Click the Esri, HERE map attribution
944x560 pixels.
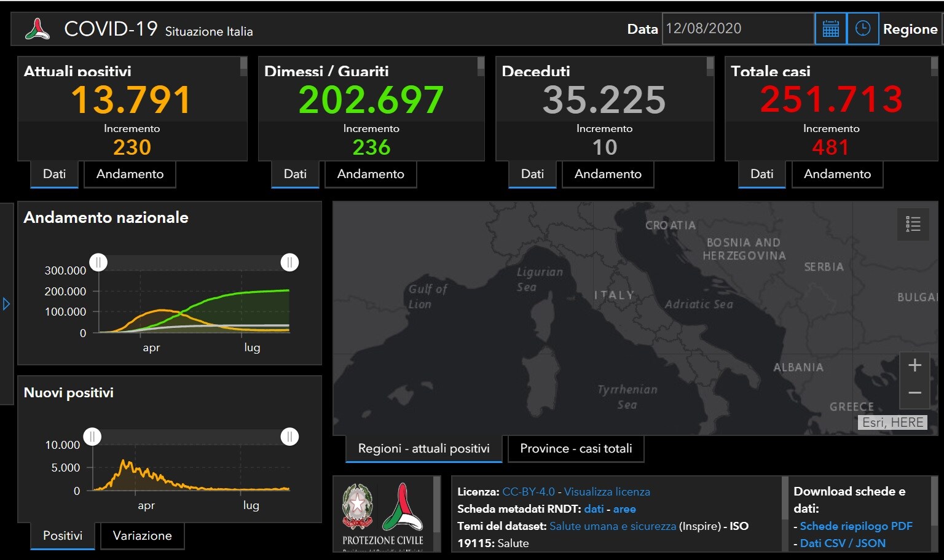tap(892, 422)
